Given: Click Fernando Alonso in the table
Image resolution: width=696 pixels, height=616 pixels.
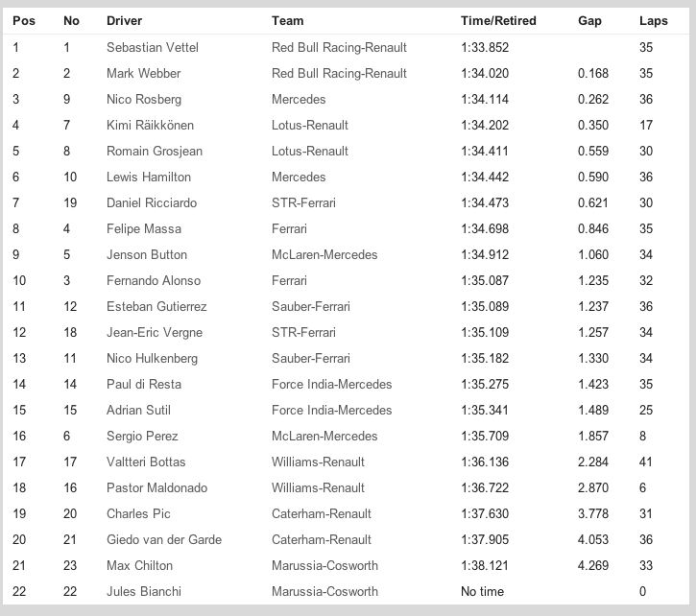Looking at the screenshot, I should pyautogui.click(x=154, y=280).
